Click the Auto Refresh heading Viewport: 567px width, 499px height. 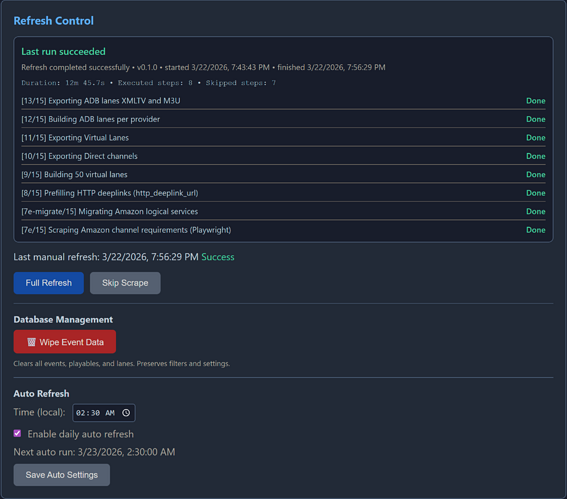coord(41,393)
